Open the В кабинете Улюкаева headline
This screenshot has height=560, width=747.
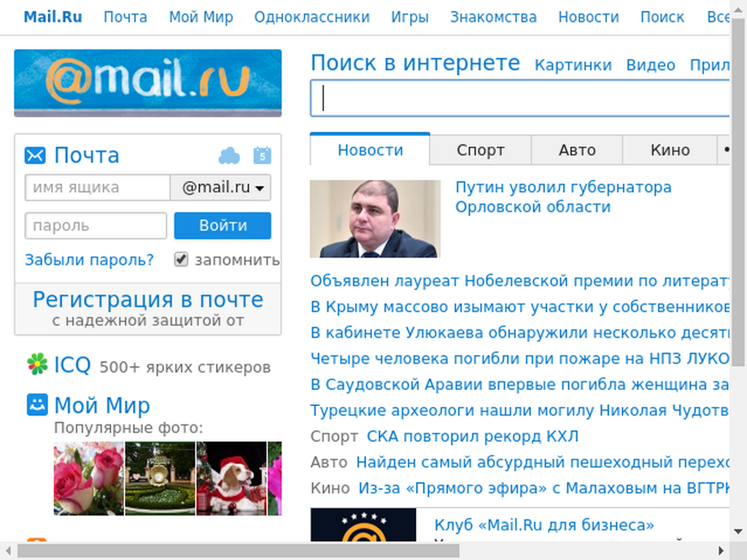(x=519, y=332)
